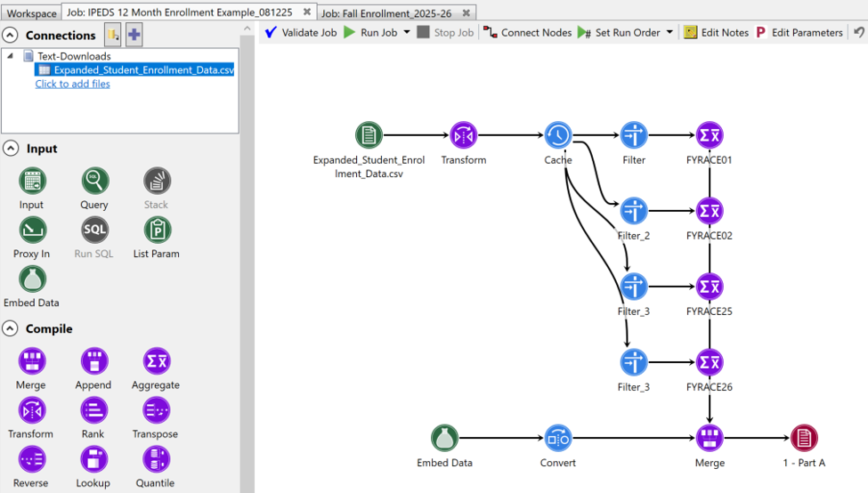Select the Transpose node icon
This screenshot has width=868, height=493.
click(157, 410)
